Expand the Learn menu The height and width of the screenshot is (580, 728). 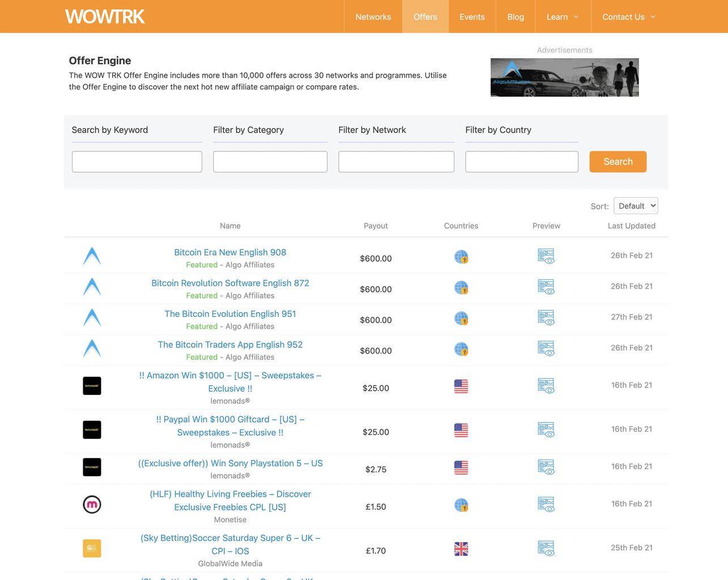[x=563, y=16]
